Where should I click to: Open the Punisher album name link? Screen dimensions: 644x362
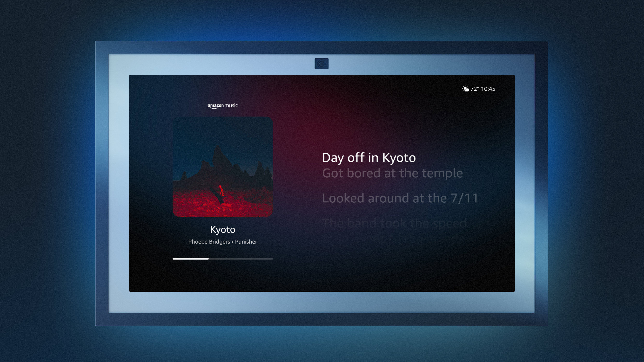point(246,242)
